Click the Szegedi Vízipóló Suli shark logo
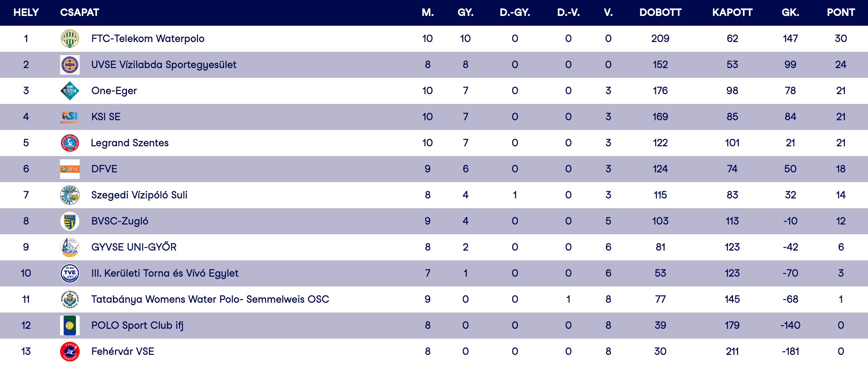This screenshot has width=868, height=365. [70, 195]
